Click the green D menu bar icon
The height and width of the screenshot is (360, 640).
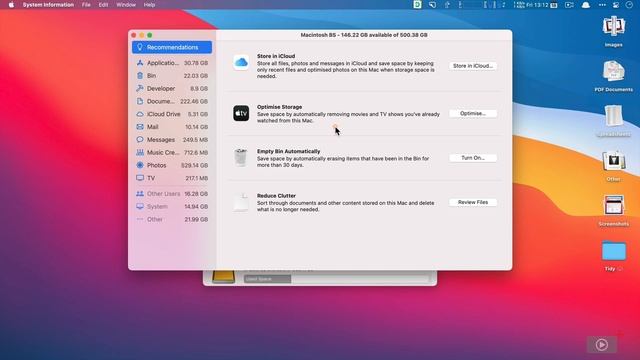point(417,4)
